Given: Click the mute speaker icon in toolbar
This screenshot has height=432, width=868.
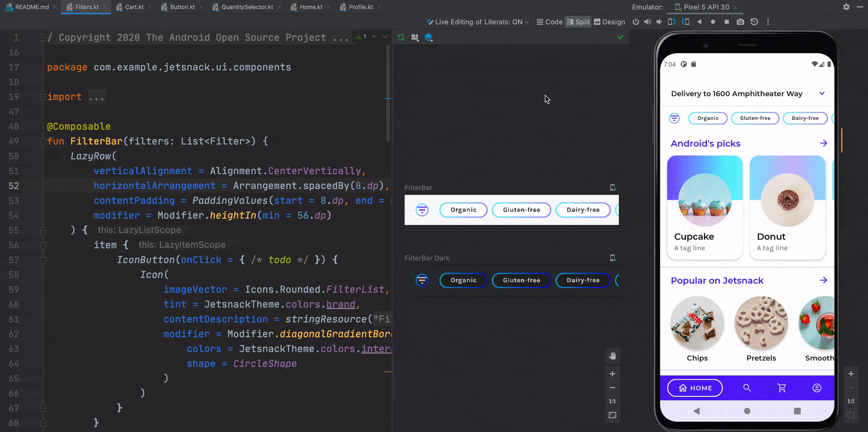Looking at the screenshot, I should click(659, 22).
